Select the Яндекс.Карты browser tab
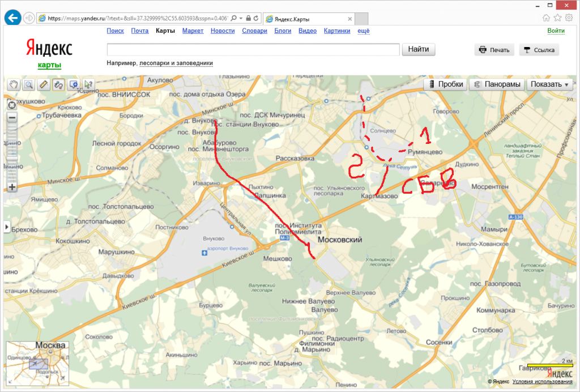Image resolution: width=580 pixels, height=392 pixels. (x=309, y=19)
